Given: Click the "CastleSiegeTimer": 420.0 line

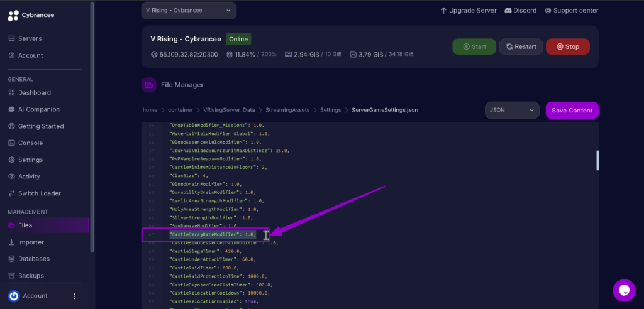Looking at the screenshot, I should [x=205, y=251].
